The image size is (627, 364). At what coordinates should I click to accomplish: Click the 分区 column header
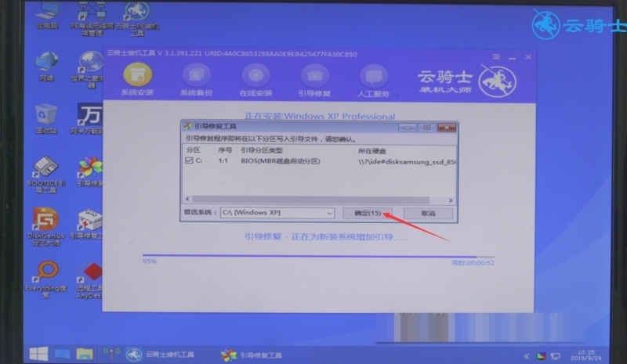point(193,150)
